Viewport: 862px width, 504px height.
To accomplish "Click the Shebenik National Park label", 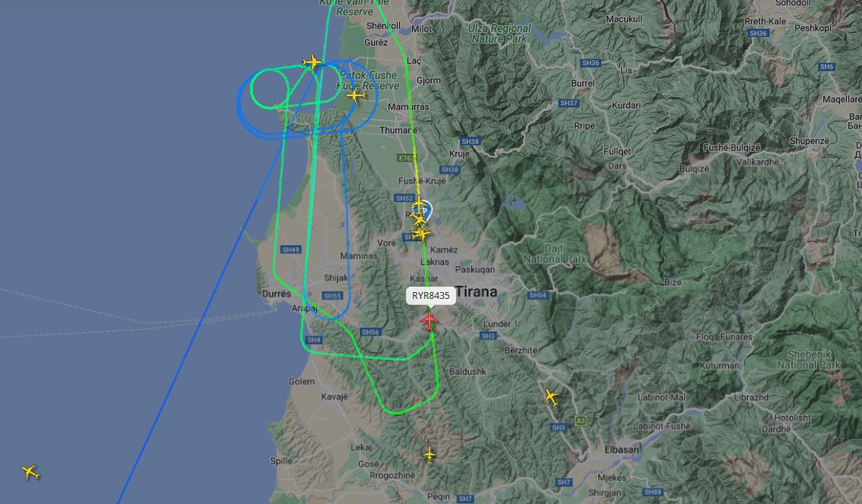I will [808, 359].
